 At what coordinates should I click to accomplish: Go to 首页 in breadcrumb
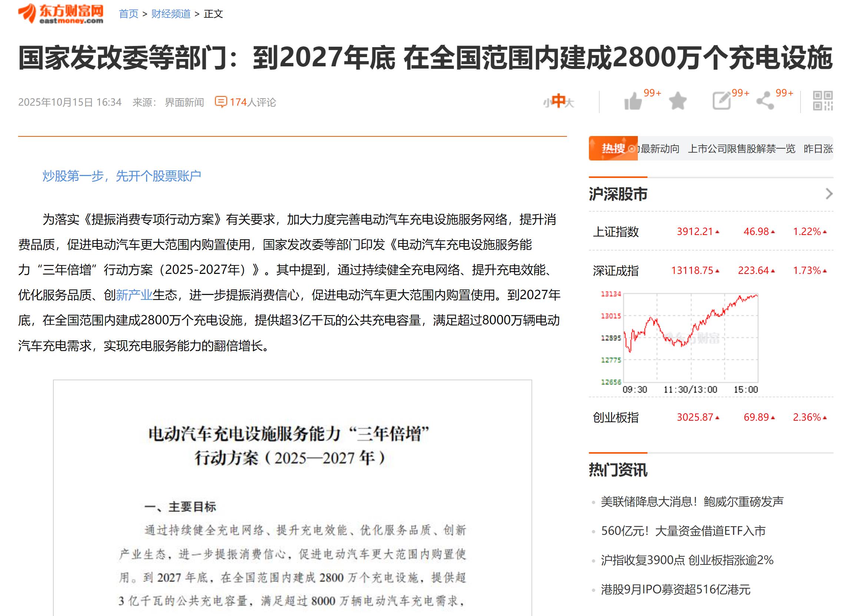pyautogui.click(x=129, y=14)
